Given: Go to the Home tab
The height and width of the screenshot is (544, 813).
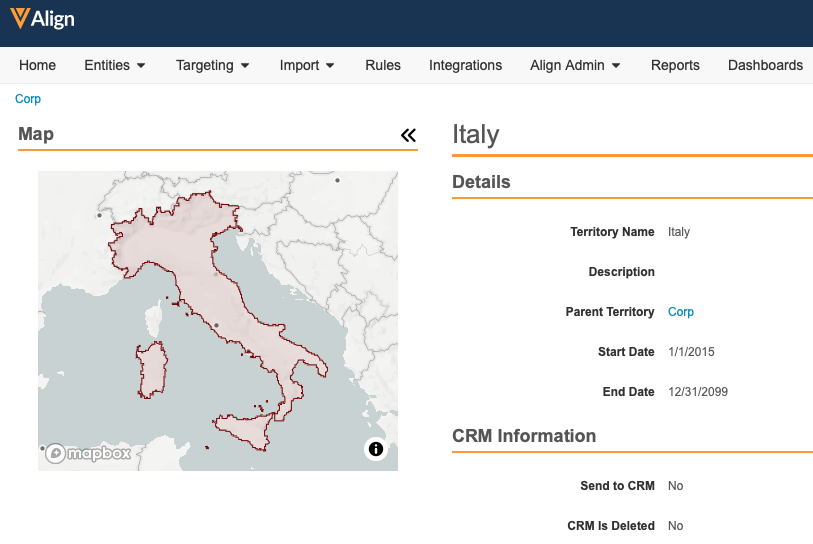Looking at the screenshot, I should click(x=38, y=65).
